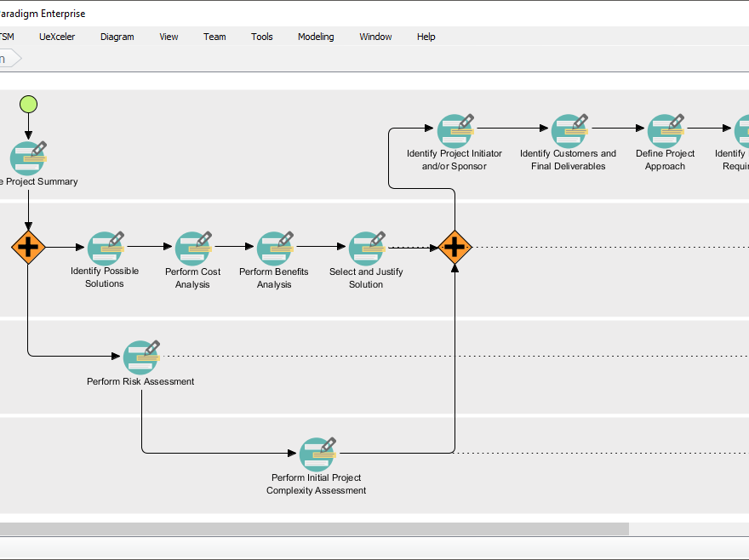Open the Diagram menu
This screenshot has width=749, height=560.
point(117,37)
